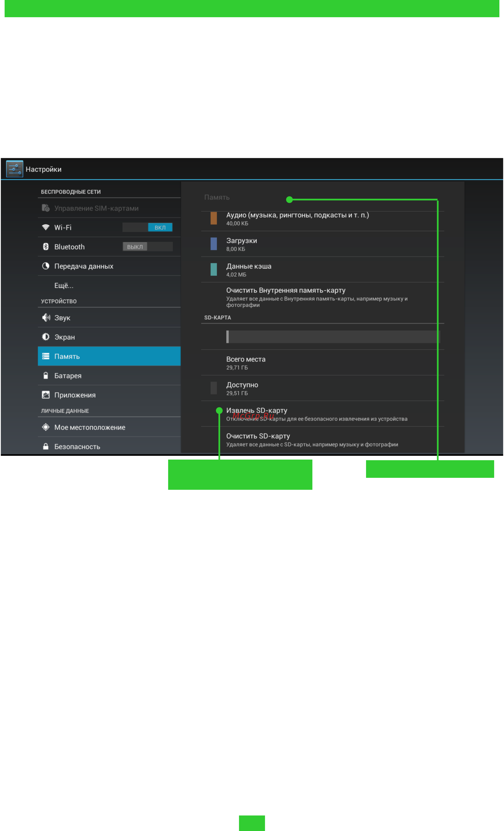Screen dimensions: 504x831
Task: Click the brightness icon next to Экран
Action: [46, 337]
